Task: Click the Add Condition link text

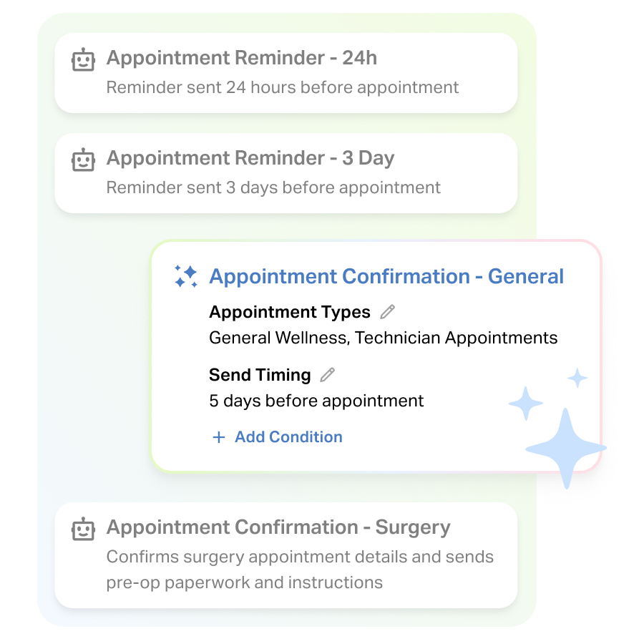Action: tap(288, 437)
